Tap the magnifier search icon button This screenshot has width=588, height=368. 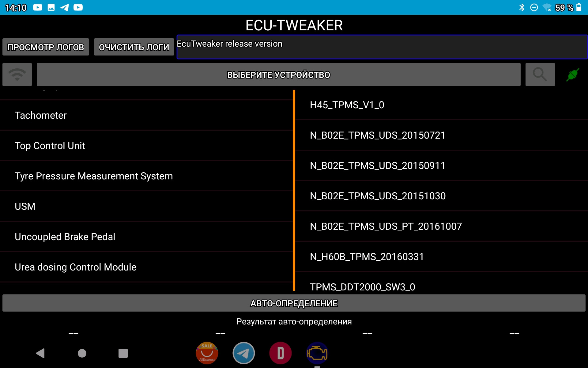pyautogui.click(x=540, y=75)
